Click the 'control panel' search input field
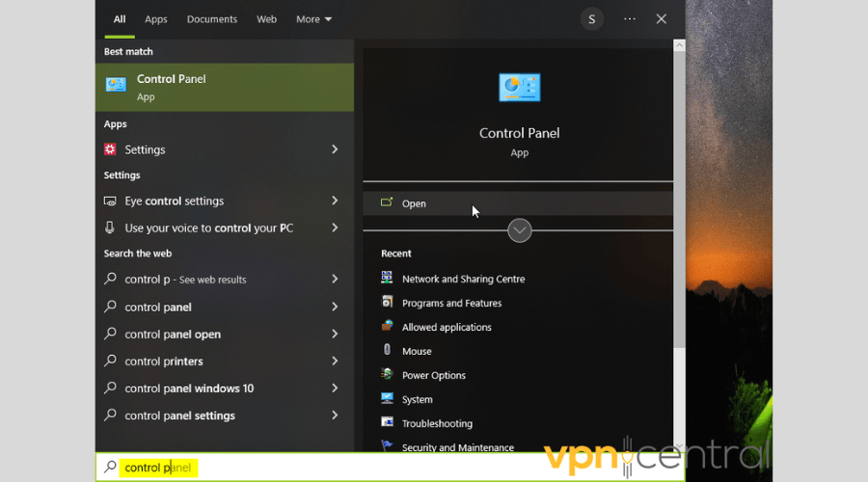 click(x=391, y=468)
